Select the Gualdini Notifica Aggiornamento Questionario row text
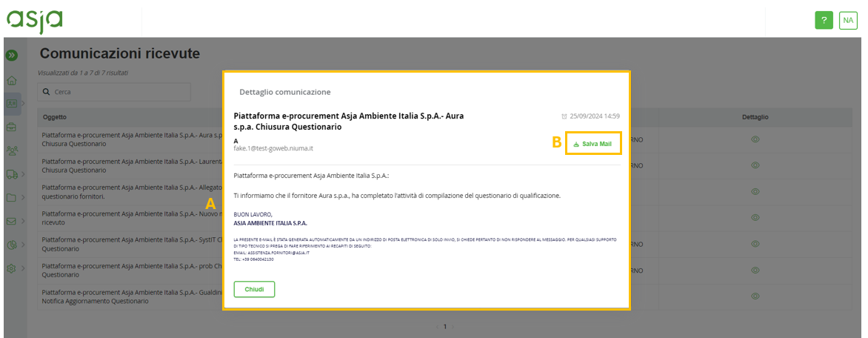Screen dimensions: 868x338 [x=132, y=296]
